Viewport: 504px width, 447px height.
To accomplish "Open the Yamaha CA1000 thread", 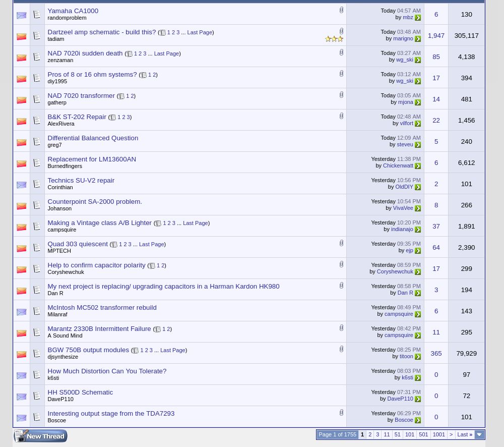I will click(x=73, y=11).
